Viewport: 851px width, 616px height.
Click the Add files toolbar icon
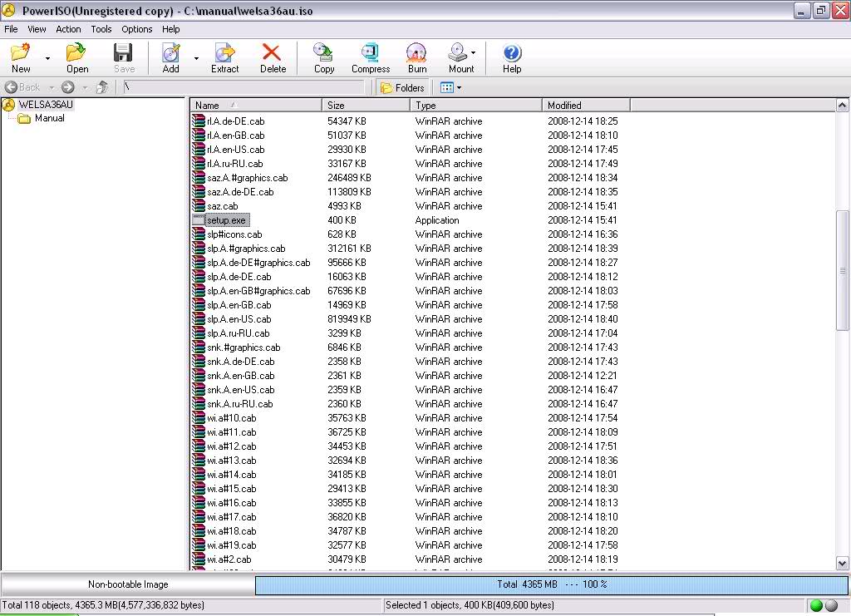[x=171, y=52]
